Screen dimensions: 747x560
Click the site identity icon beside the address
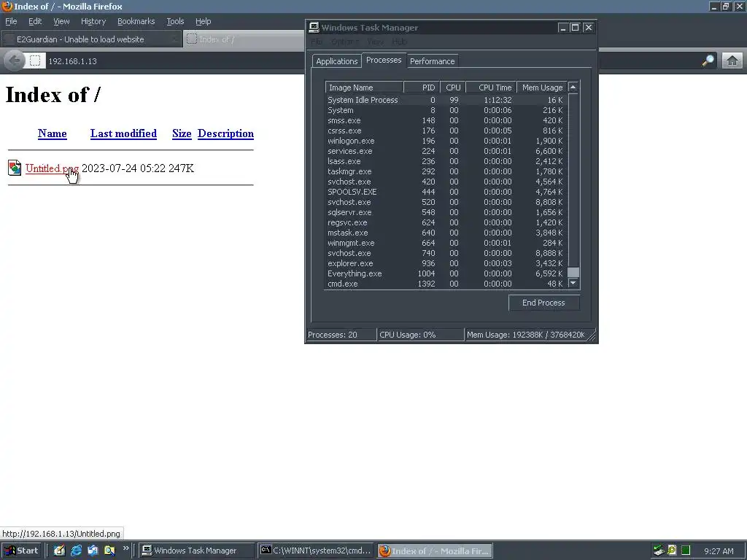pos(35,61)
